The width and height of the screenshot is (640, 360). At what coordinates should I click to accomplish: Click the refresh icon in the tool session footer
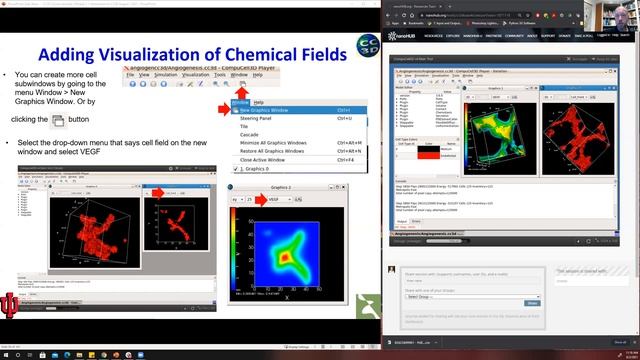point(588,241)
